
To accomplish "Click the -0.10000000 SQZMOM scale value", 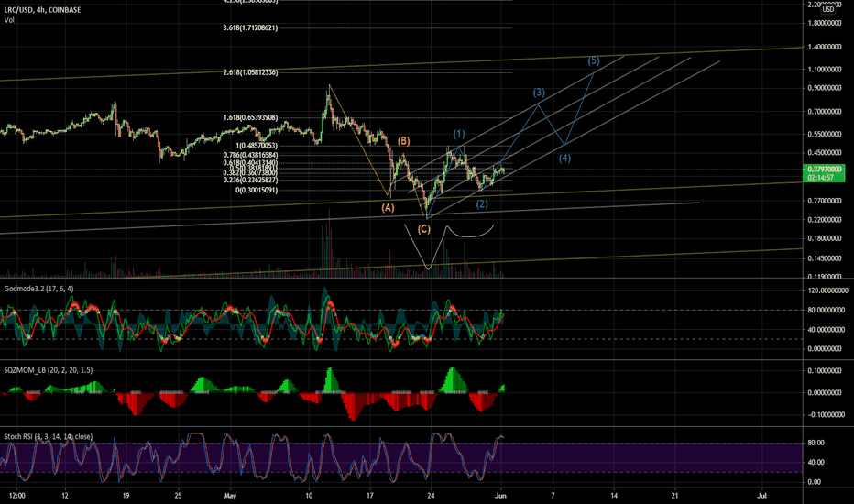I will pos(827,414).
